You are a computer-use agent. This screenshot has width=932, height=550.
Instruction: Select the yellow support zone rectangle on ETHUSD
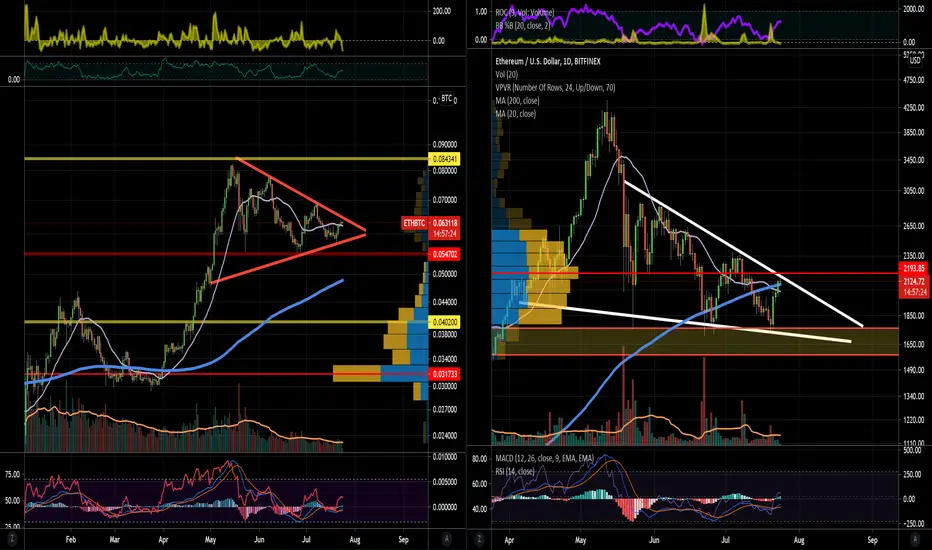[695, 341]
